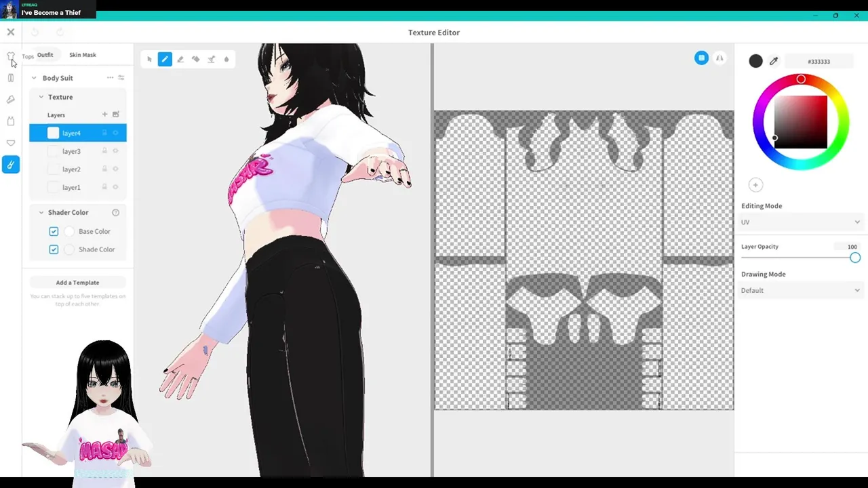Hide layer1 with its eye icon

[116, 187]
